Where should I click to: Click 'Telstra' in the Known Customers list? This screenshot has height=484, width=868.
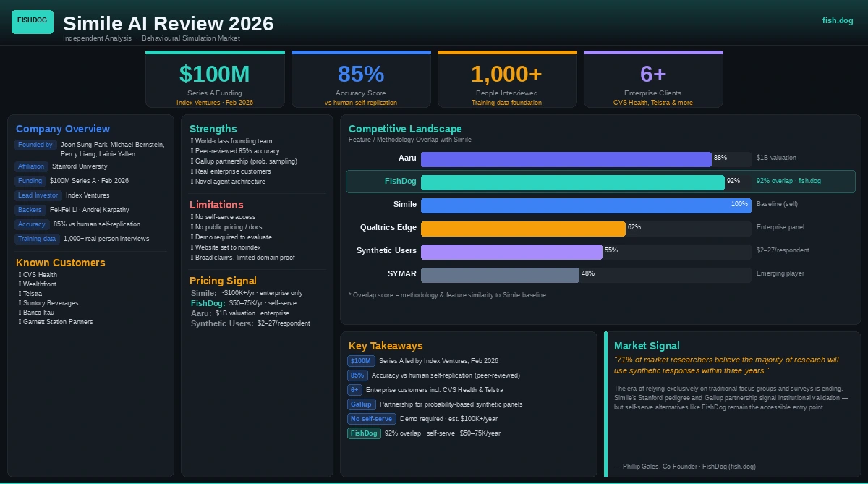(x=33, y=294)
